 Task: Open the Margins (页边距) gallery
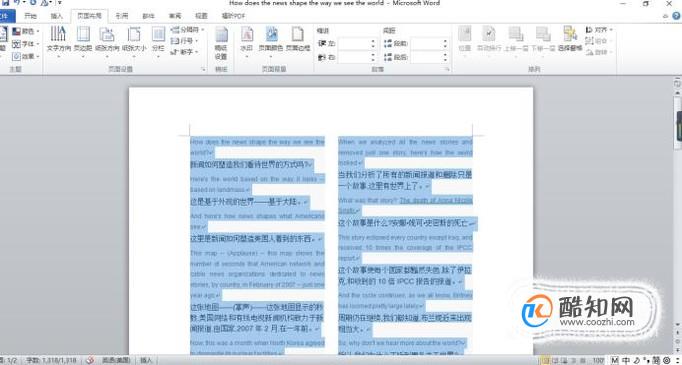(83, 41)
